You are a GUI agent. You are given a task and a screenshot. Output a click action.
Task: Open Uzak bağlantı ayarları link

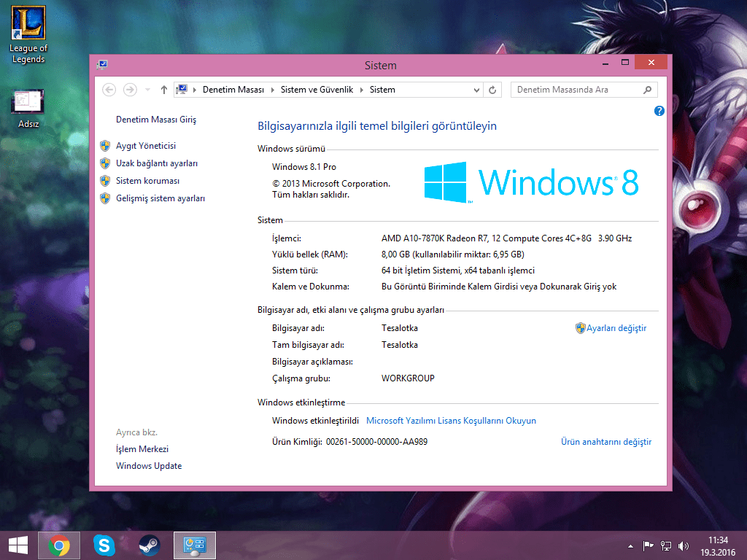pos(157,163)
